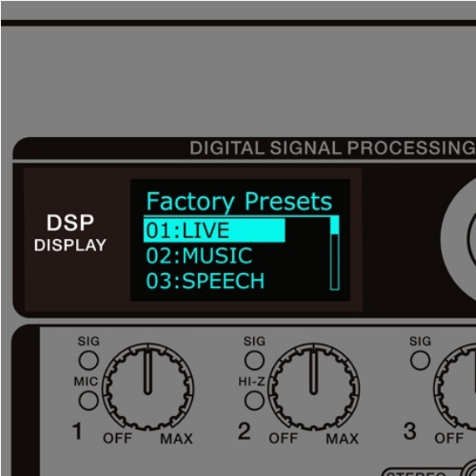The height and width of the screenshot is (476, 476).
Task: Toggle the channel 2 HI-Z indicator
Action: [x=255, y=400]
